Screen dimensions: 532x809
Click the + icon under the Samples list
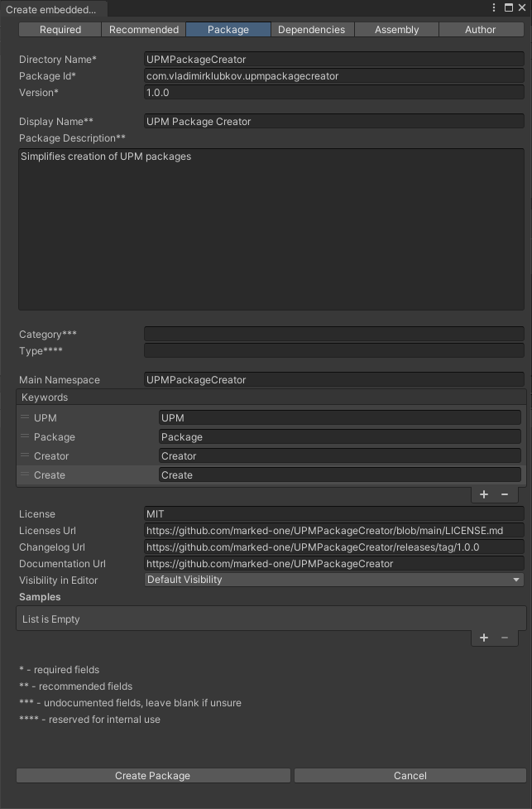[x=483, y=638]
